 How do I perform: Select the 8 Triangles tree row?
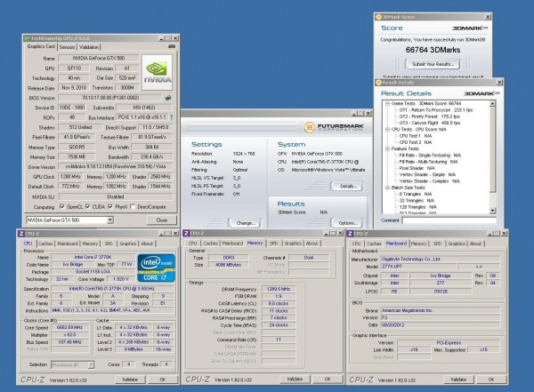pos(416,194)
